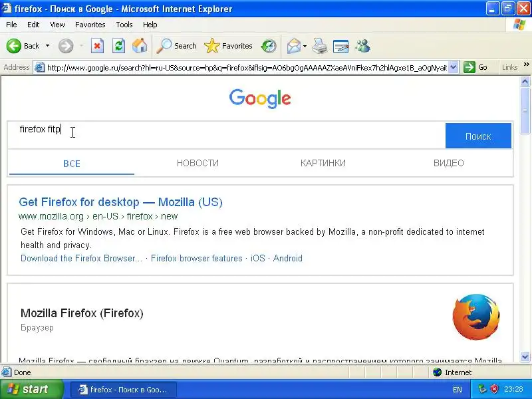This screenshot has height=399, width=532.
Task: Refresh the page with Refresh icon
Action: 118,46
